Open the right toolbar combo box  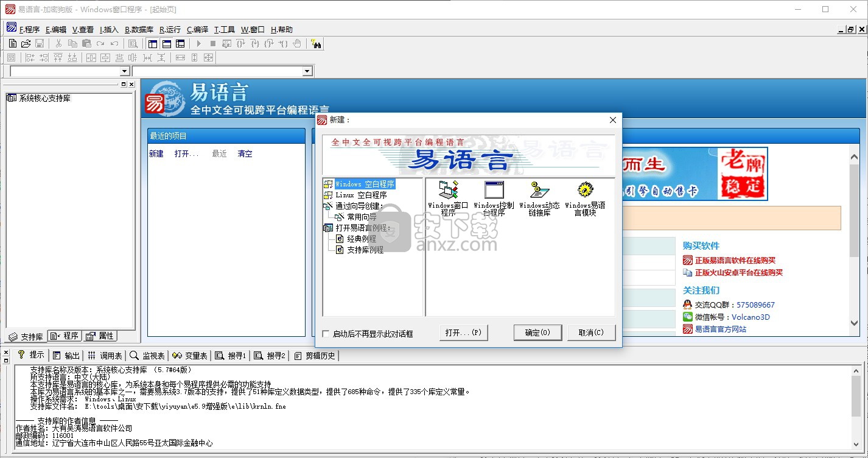(307, 71)
